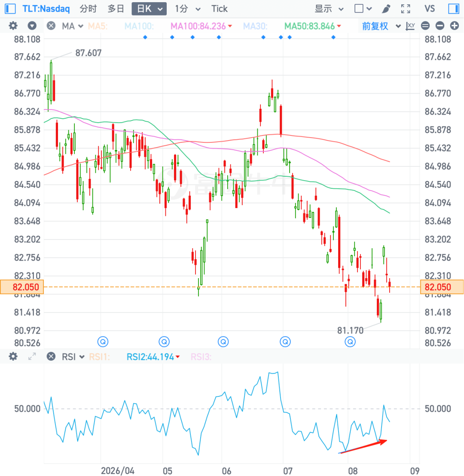
Task: Open the 1分 interval dropdown
Action: pos(187,9)
